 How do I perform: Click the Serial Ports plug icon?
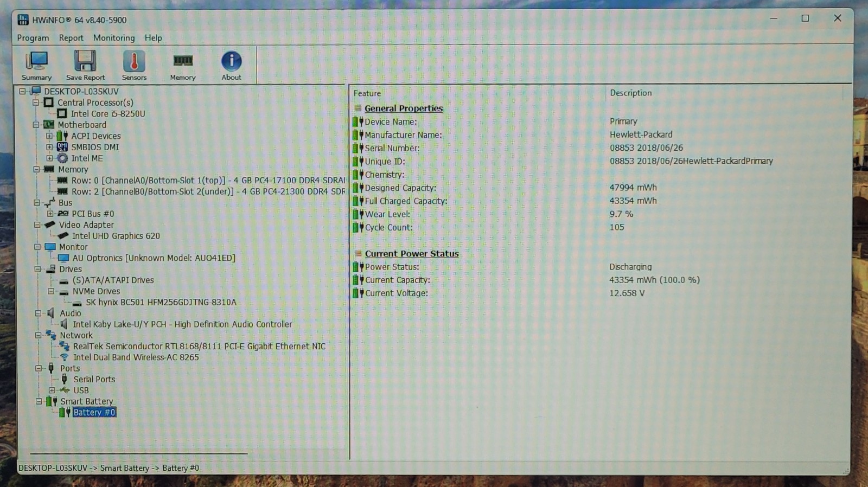[x=65, y=379]
